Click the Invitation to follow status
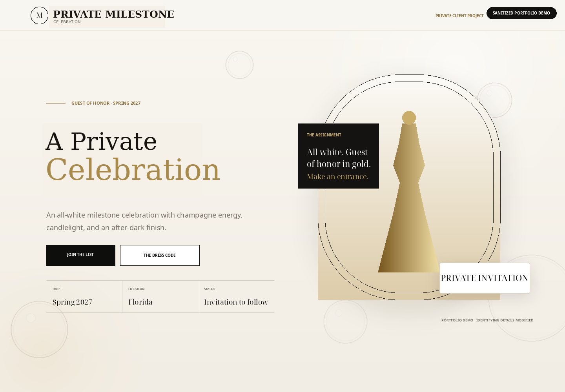The height and width of the screenshot is (392, 565). tap(236, 297)
